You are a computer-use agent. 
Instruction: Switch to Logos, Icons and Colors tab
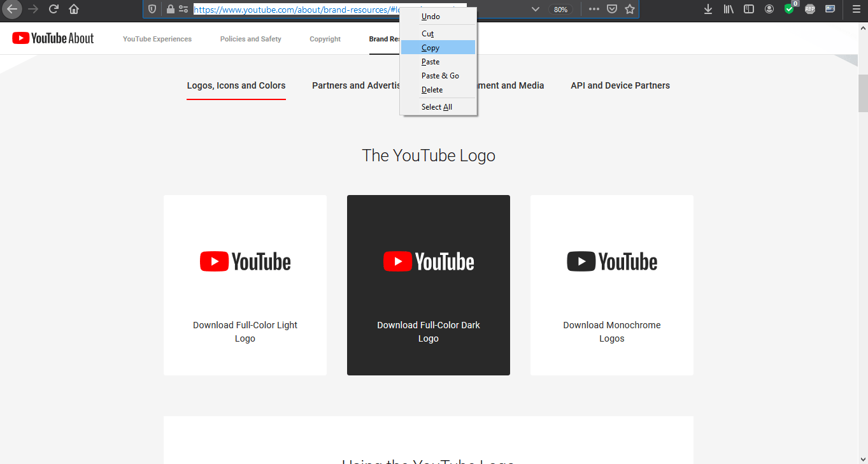coord(236,85)
